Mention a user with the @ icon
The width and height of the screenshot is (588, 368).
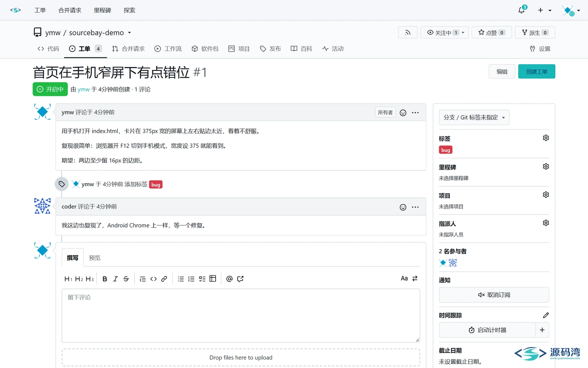tap(229, 279)
